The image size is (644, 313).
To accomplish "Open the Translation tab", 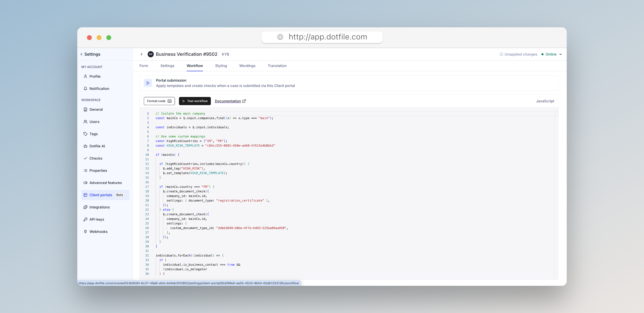I will (x=277, y=66).
